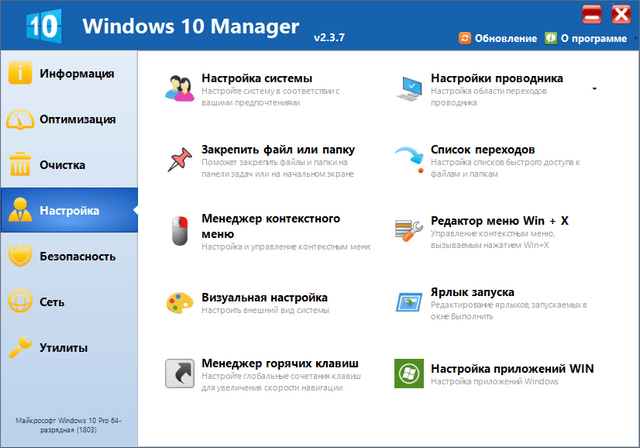This screenshot has height=448, width=640.
Task: Click the green Windows apps settings icon
Action: coord(408,373)
